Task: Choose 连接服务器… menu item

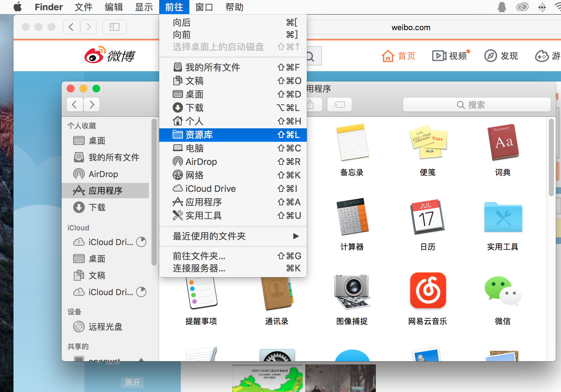Action: point(233,268)
